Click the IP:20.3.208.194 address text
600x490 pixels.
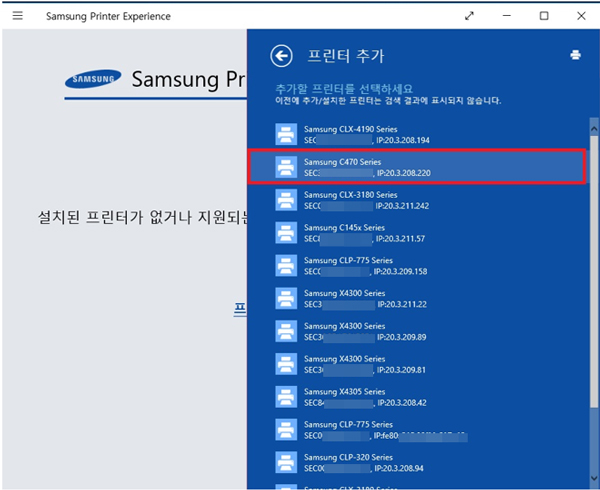403,140
